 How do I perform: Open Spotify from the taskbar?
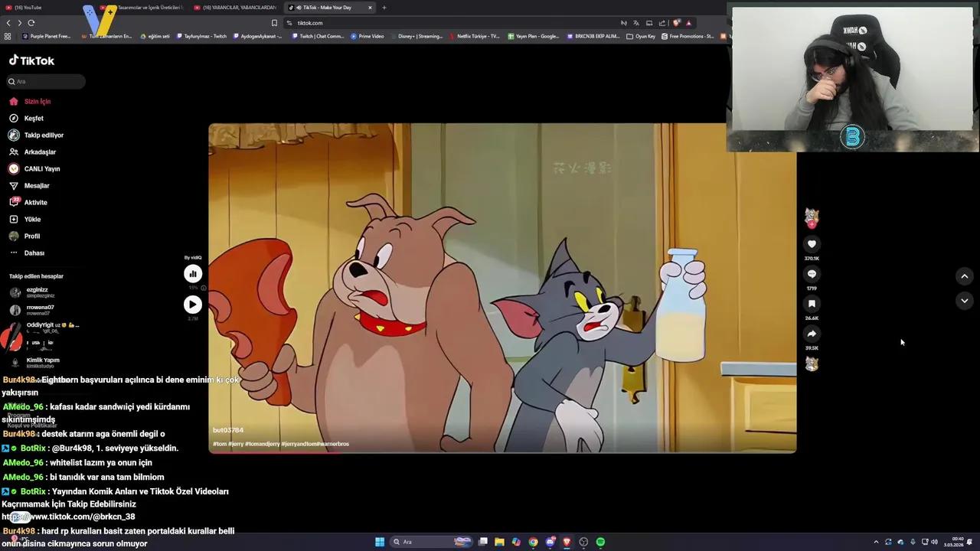[x=600, y=542]
